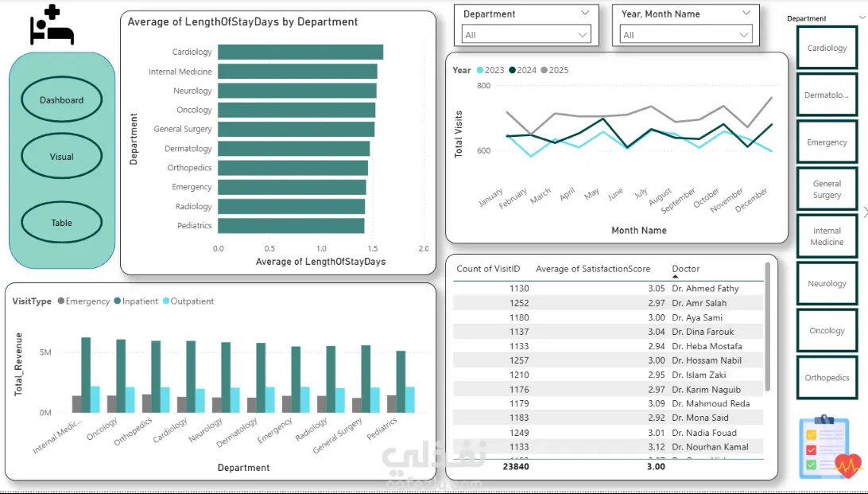Click the Oncology Outpatient revenue bar
Viewport: 868px width, 494px height.
tap(130, 400)
